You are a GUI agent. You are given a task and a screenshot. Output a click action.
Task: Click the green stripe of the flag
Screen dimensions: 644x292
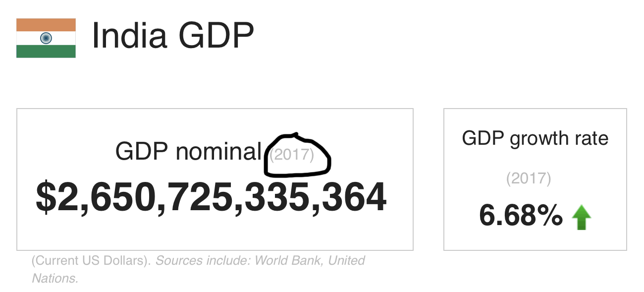[46, 52]
